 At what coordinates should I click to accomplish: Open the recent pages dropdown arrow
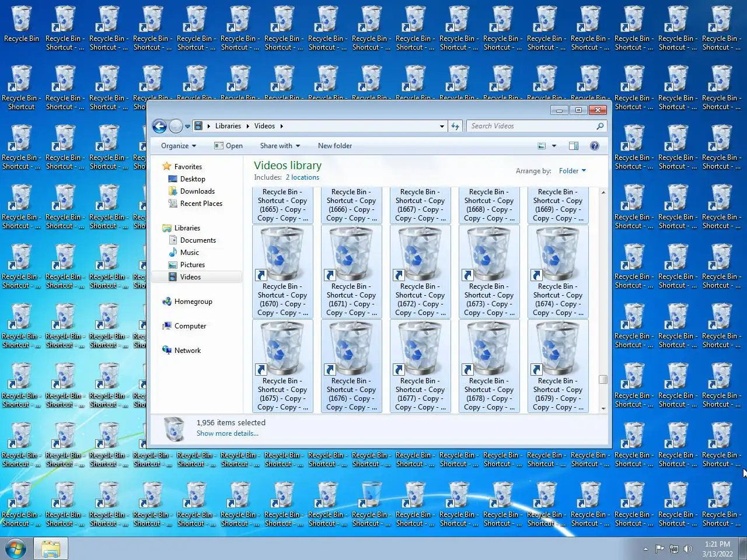point(187,126)
